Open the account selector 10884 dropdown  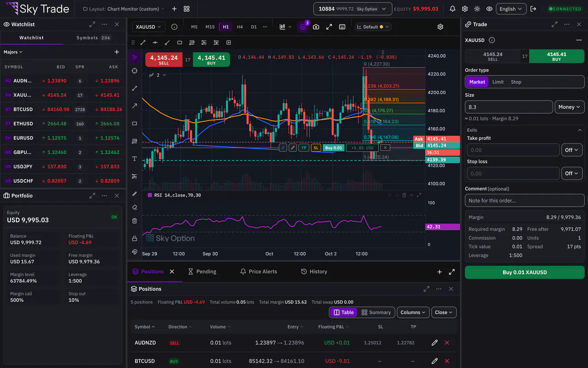(x=353, y=9)
